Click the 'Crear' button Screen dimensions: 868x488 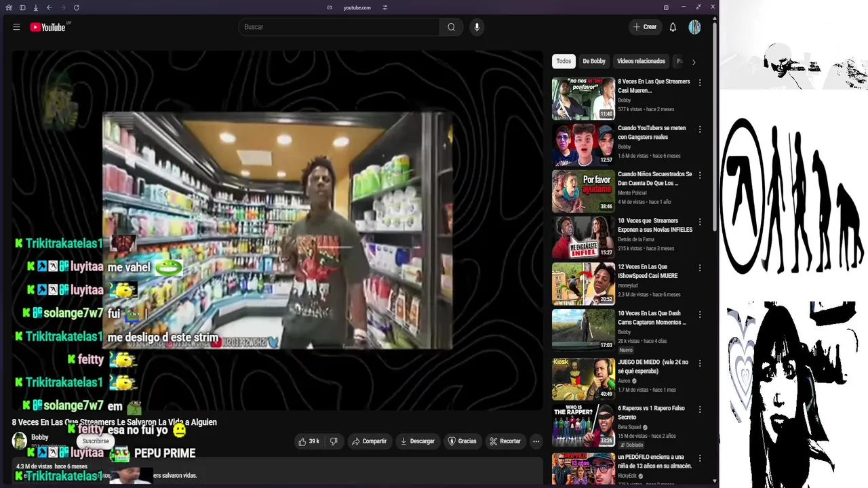pos(644,27)
